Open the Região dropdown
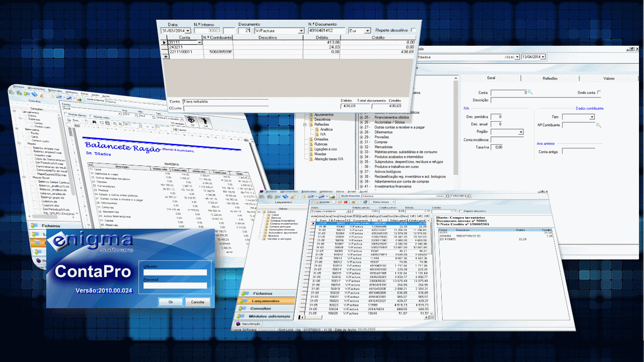 coord(521,132)
